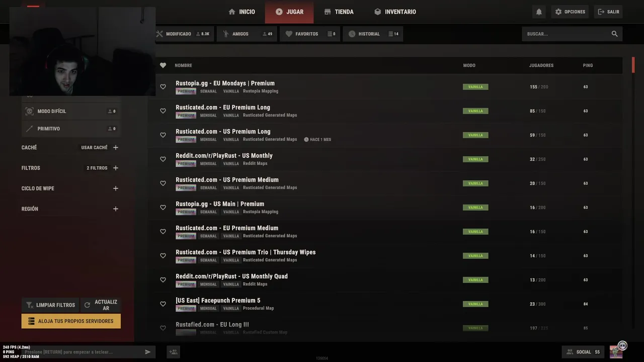Viewport: 644px width, 362px height.
Task: Click the 155 / 200 player count
Action: tap(539, 87)
